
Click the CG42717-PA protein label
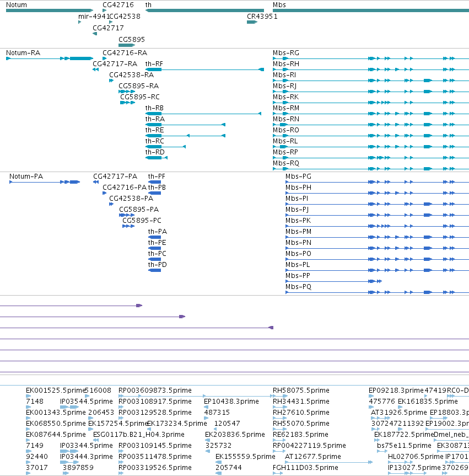click(115, 177)
